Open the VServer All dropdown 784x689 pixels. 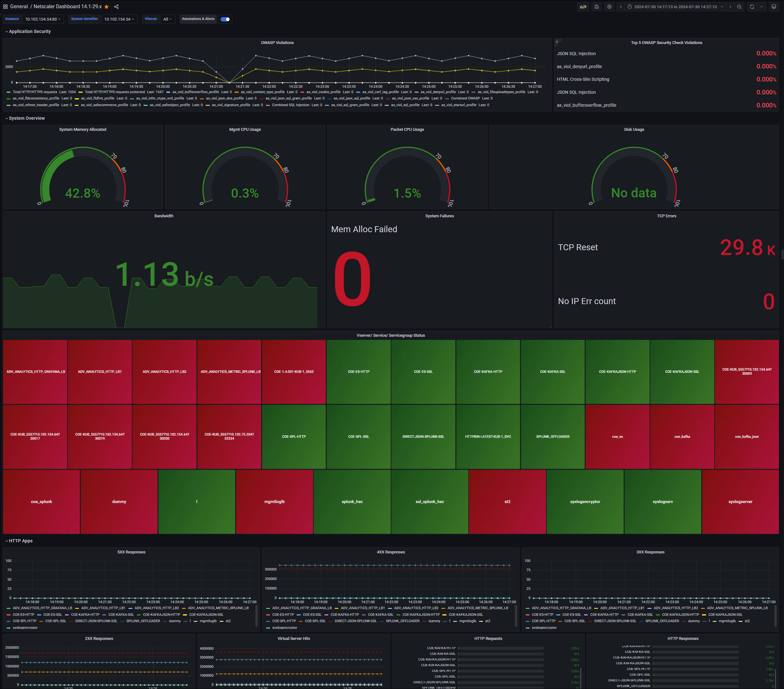pos(168,19)
